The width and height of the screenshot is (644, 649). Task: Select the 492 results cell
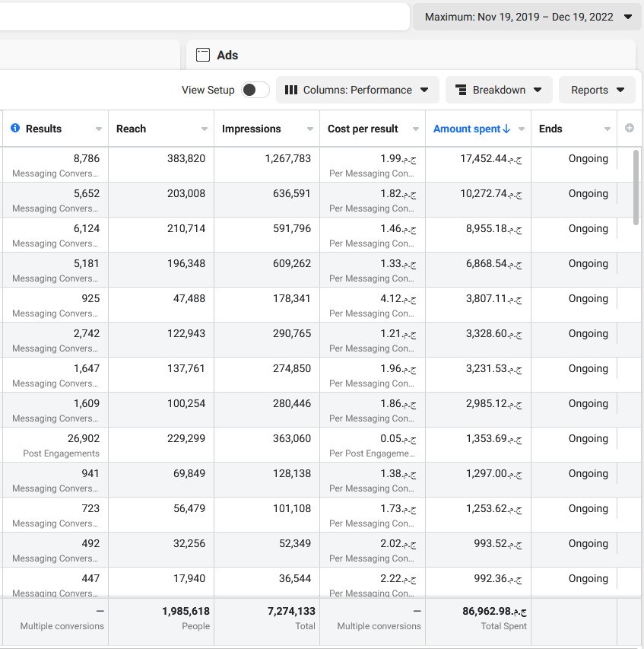click(x=55, y=549)
